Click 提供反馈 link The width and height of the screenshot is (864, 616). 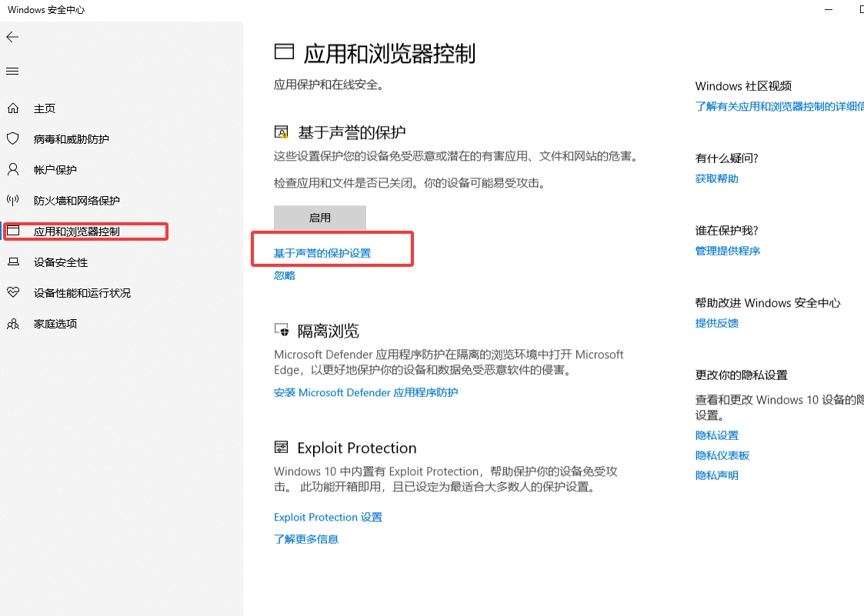pos(716,323)
